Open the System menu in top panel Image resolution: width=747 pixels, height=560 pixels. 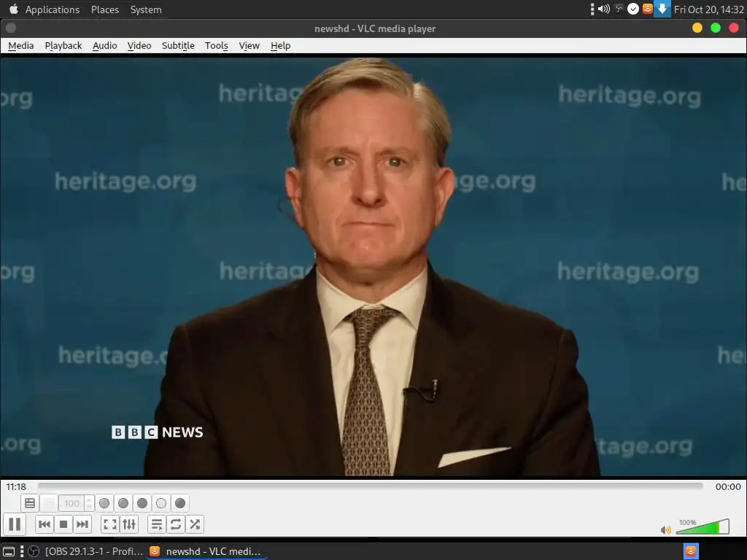point(146,9)
